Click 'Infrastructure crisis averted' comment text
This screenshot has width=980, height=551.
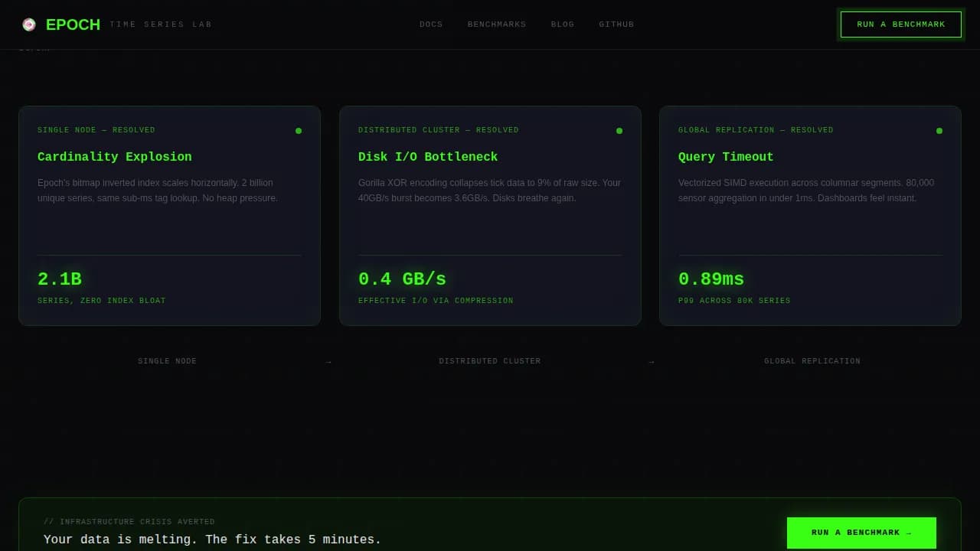[129, 522]
